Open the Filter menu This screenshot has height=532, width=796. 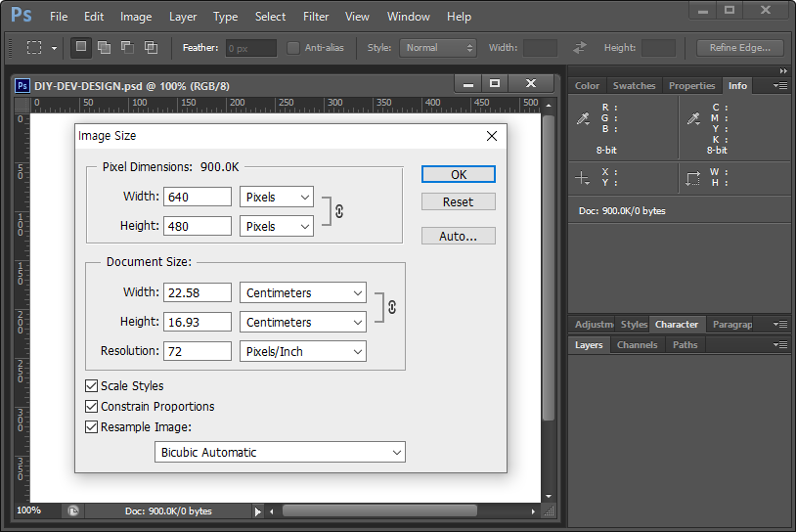[x=316, y=17]
